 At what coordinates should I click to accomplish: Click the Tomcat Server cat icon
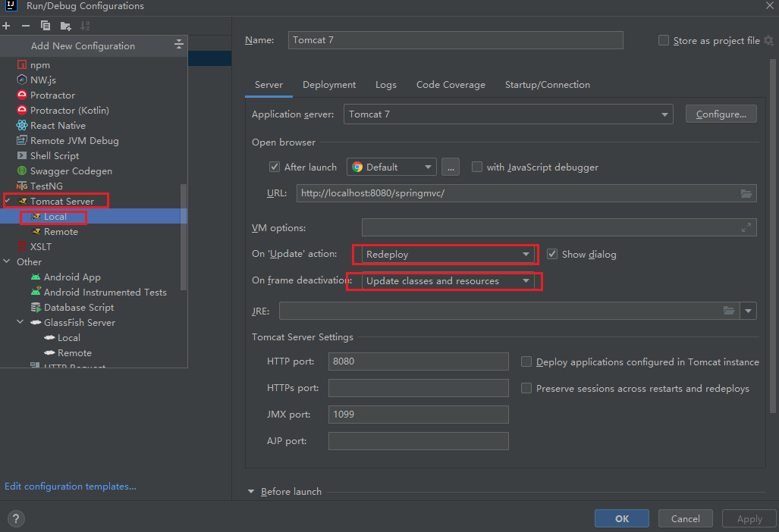point(22,201)
